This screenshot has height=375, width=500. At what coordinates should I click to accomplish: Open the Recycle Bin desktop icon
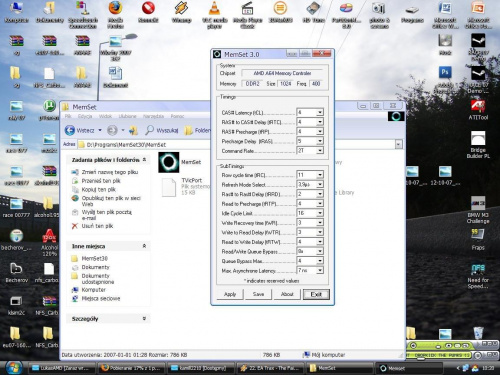[478, 333]
